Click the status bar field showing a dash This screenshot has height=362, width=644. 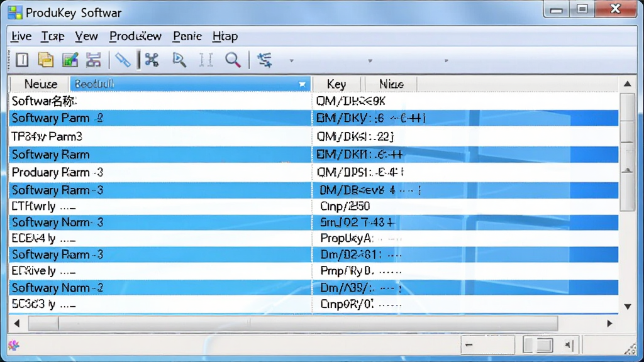point(487,345)
